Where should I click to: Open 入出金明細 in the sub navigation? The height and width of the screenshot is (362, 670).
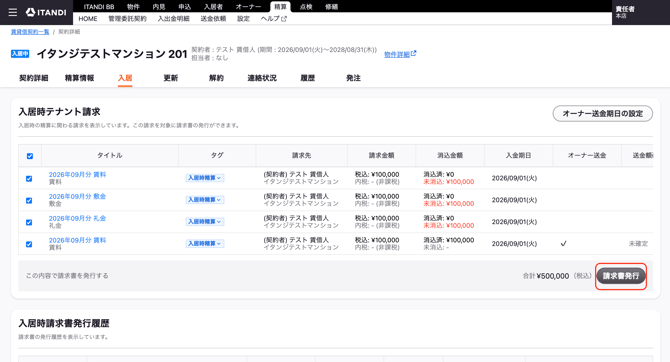[173, 19]
